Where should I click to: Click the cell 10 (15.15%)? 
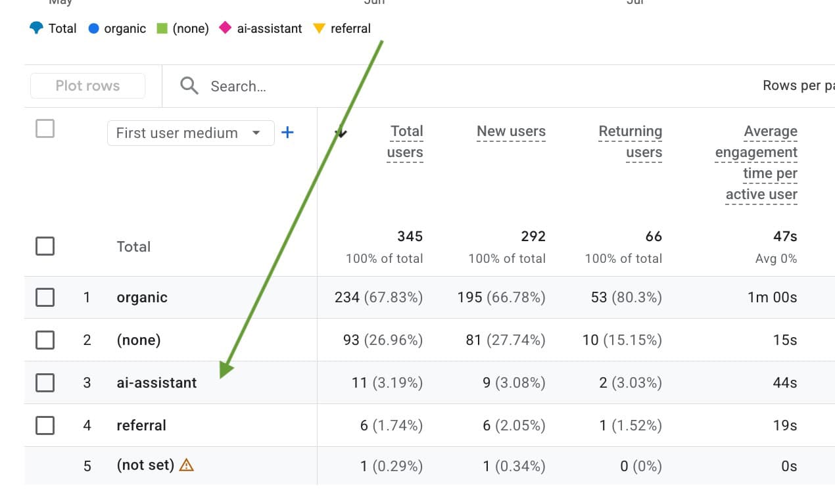pyautogui.click(x=622, y=340)
